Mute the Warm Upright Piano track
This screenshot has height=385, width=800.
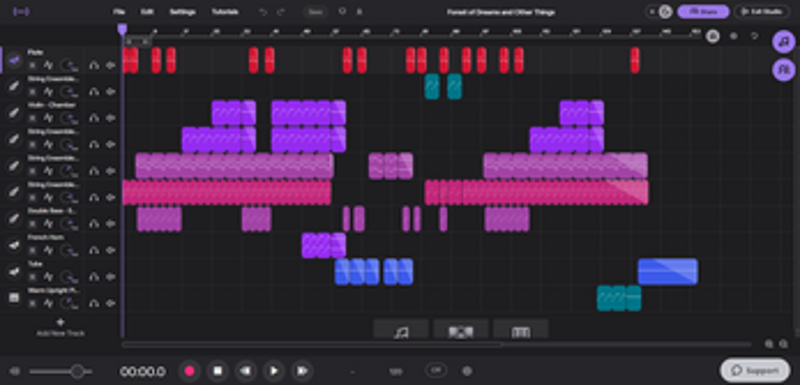pyautogui.click(x=111, y=303)
